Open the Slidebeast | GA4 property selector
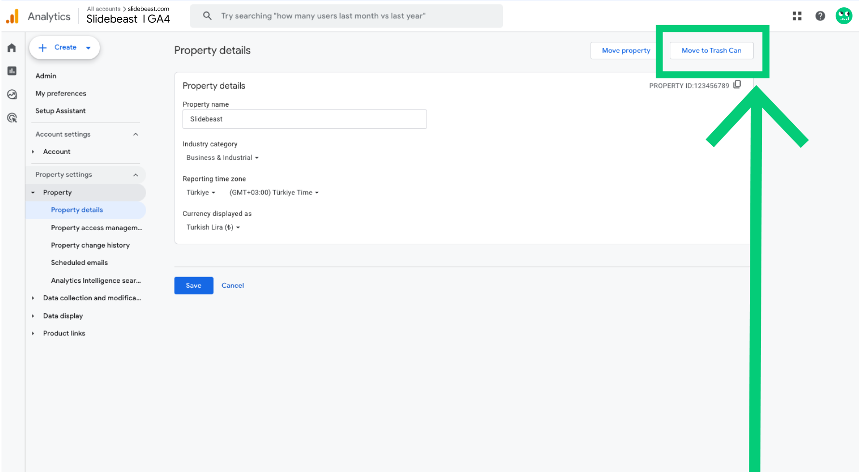Viewport: 868px width, 472px height. [128, 19]
